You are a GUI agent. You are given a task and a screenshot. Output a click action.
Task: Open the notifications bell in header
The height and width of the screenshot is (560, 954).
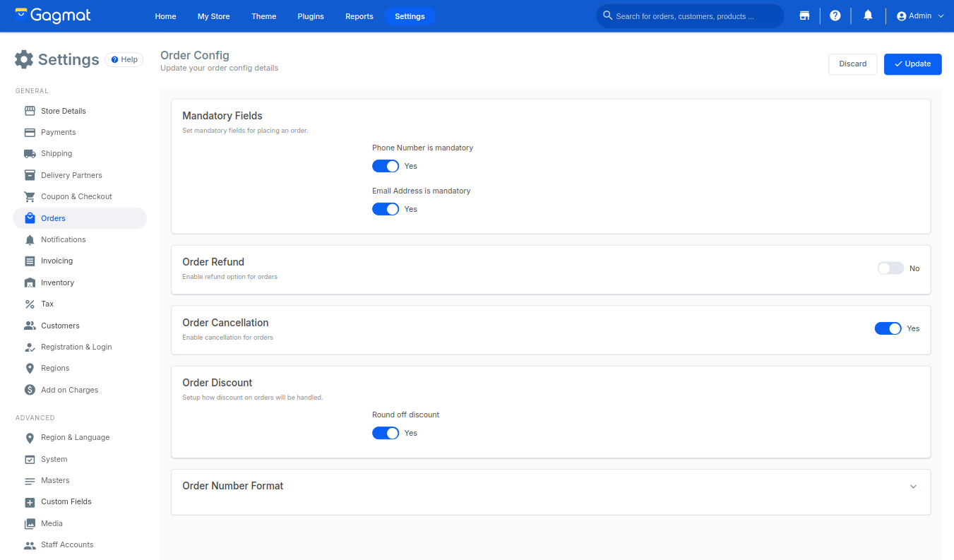(868, 16)
